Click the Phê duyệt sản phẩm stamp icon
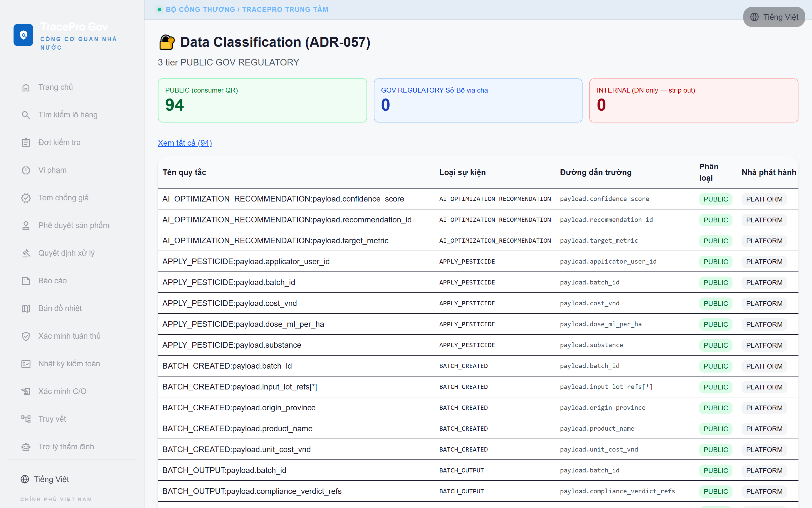 point(26,225)
